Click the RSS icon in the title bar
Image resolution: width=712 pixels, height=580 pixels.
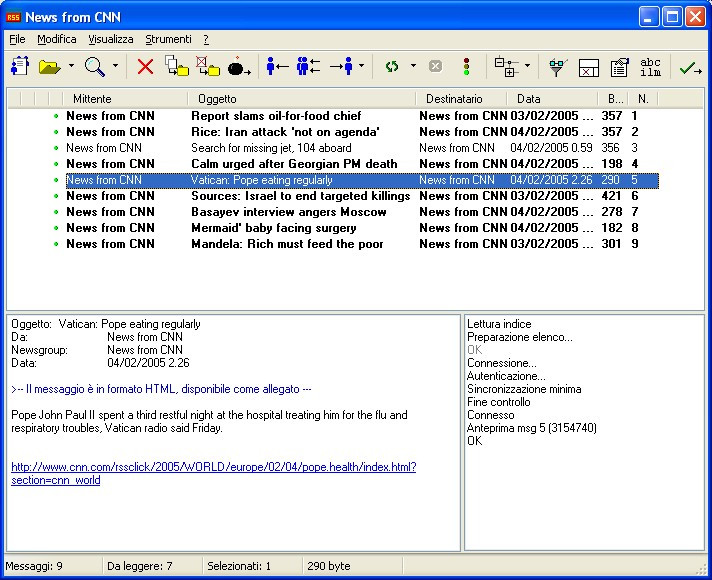pos(13,17)
